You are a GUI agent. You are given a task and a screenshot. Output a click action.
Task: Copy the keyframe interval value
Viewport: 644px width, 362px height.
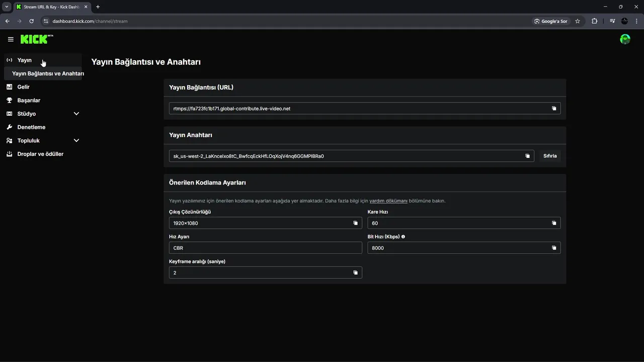(355, 273)
